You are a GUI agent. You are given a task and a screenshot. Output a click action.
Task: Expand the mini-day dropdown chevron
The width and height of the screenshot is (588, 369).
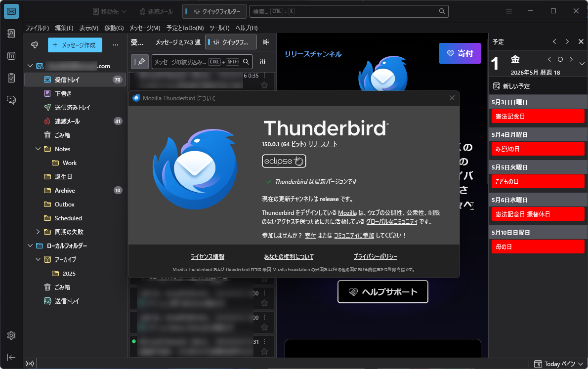click(x=582, y=64)
